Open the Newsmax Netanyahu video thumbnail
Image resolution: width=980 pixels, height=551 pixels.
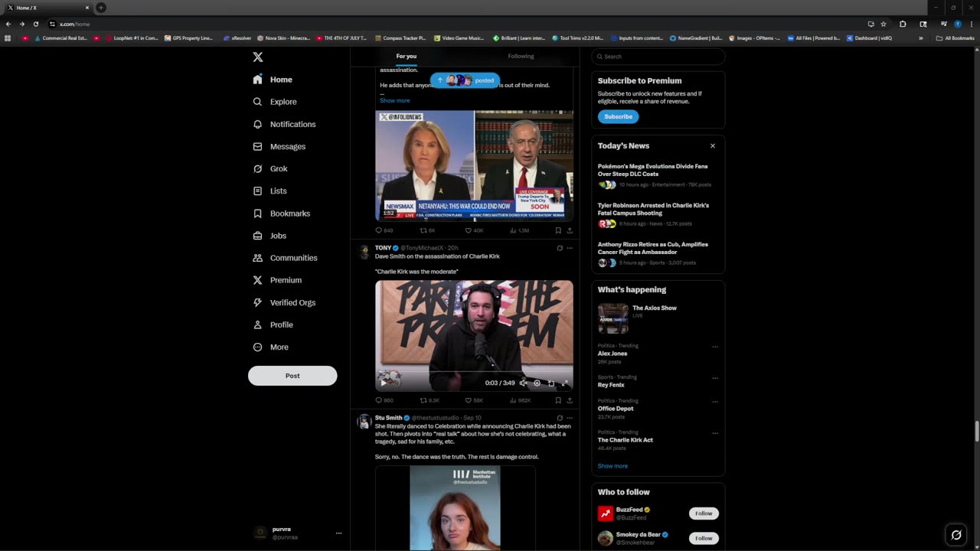pos(474,165)
